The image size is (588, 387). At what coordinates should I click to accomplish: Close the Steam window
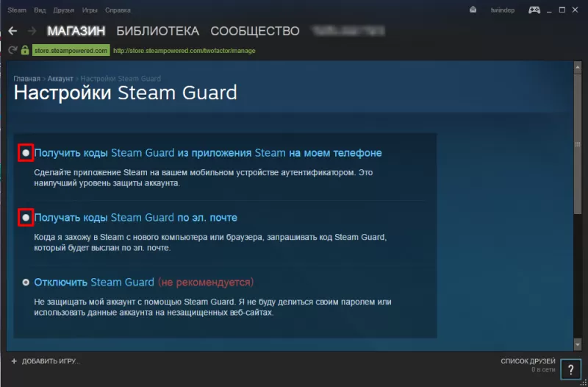click(x=575, y=10)
